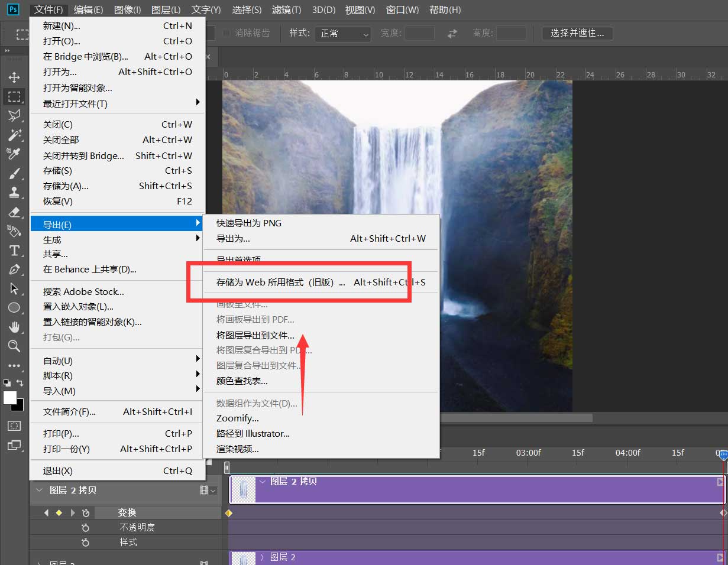This screenshot has height=565, width=728.
Task: Open the 滤镜 menu
Action: coord(285,9)
